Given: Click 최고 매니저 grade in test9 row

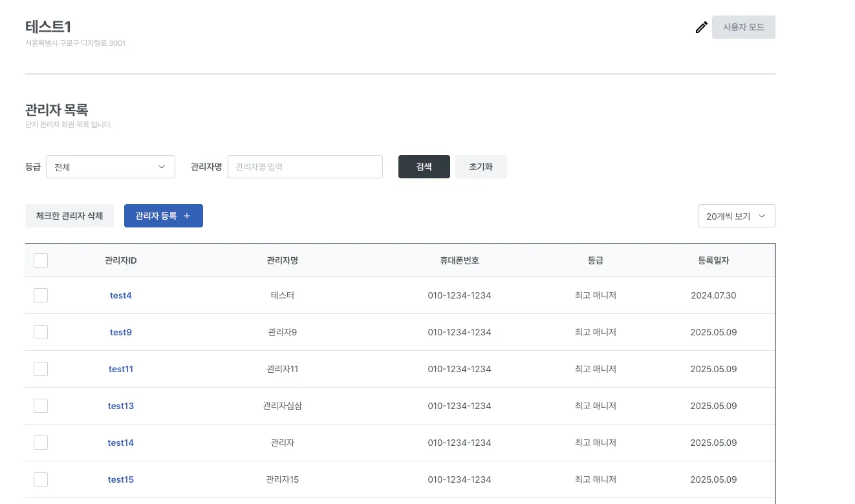Looking at the screenshot, I should pyautogui.click(x=596, y=332).
